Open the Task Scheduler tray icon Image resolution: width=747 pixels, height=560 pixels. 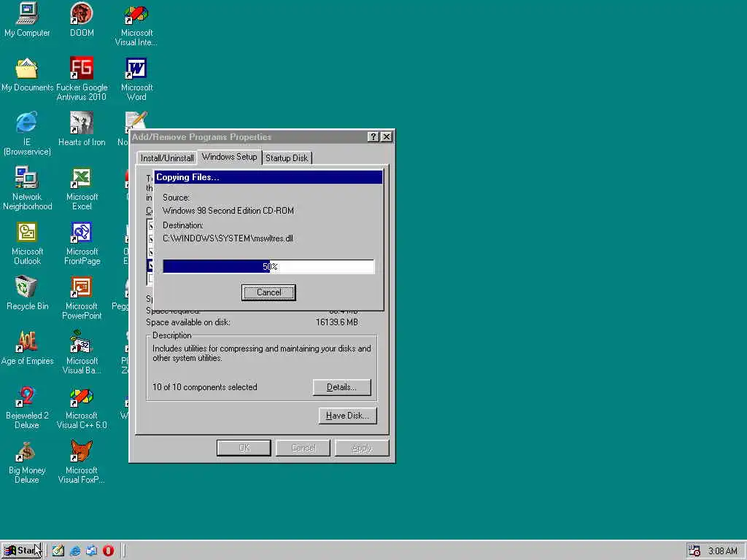pyautogui.click(x=694, y=551)
